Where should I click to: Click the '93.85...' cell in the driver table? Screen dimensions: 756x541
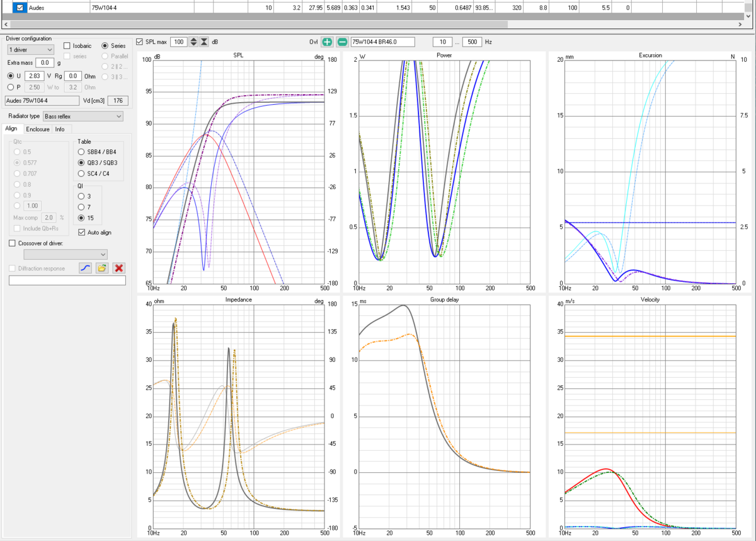(x=484, y=8)
